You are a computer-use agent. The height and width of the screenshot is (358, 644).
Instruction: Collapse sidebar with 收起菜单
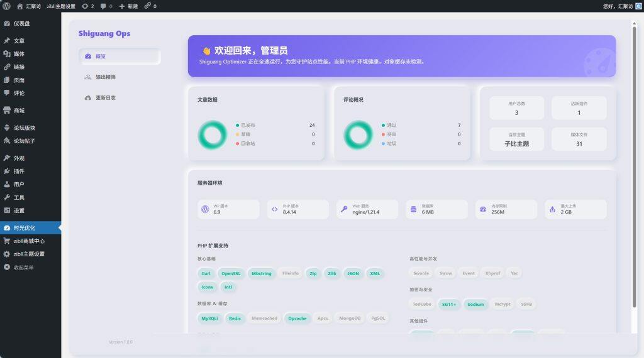(30, 268)
